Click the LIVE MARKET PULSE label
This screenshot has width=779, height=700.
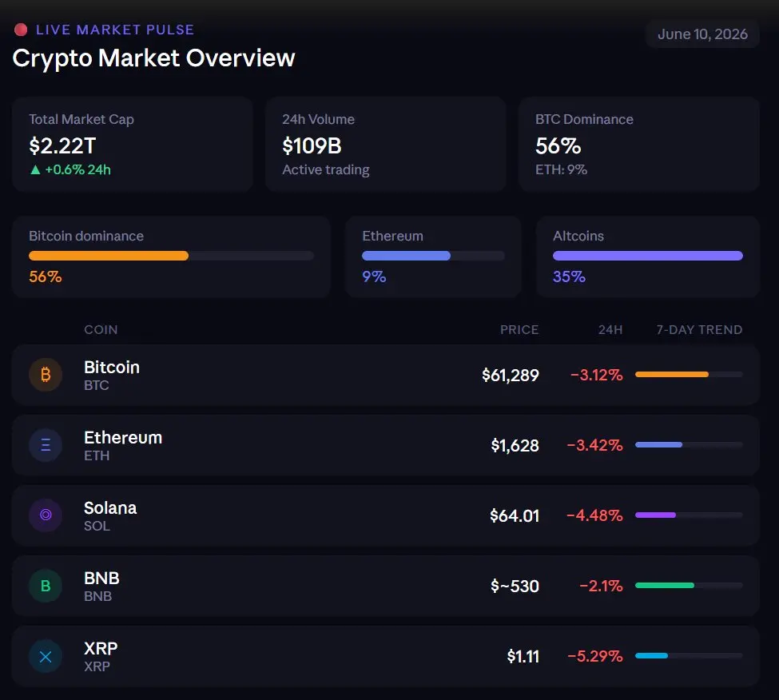(x=115, y=30)
